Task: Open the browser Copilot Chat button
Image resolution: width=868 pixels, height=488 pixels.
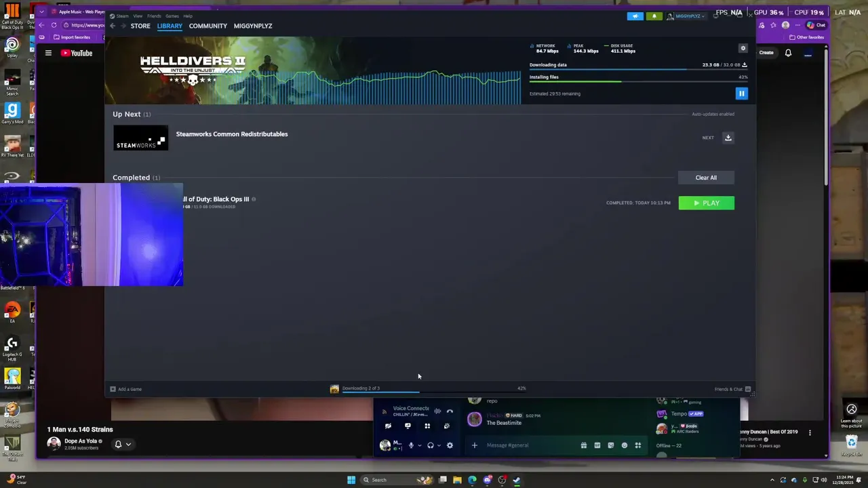Action: (x=816, y=25)
